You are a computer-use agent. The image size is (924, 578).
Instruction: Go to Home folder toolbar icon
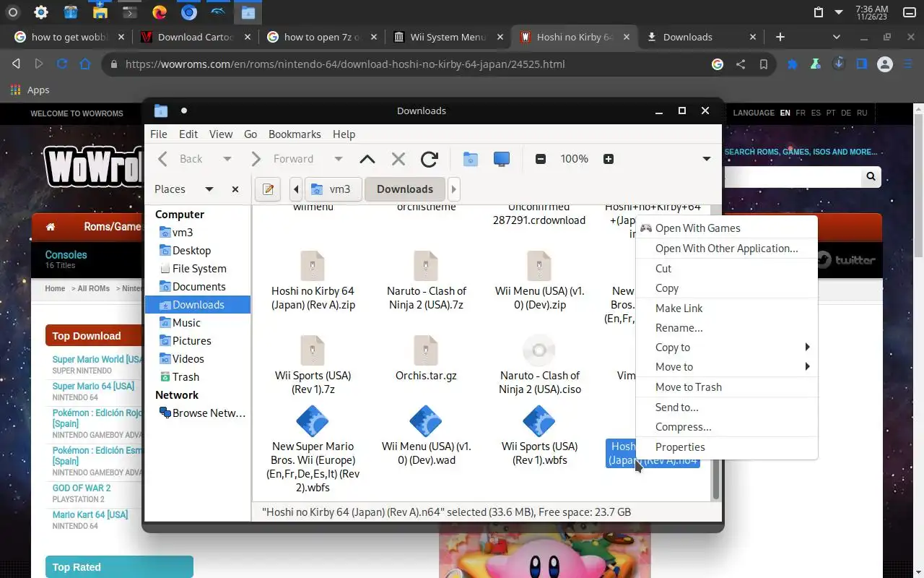click(471, 159)
